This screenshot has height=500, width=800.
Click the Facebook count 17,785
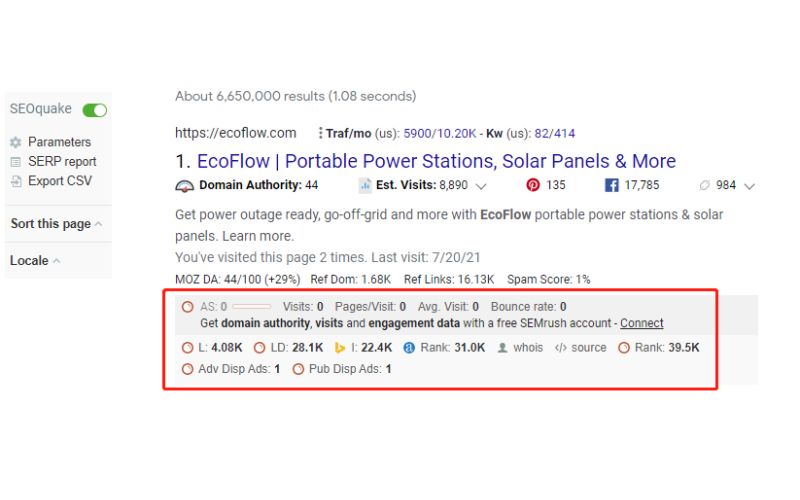[x=642, y=185]
